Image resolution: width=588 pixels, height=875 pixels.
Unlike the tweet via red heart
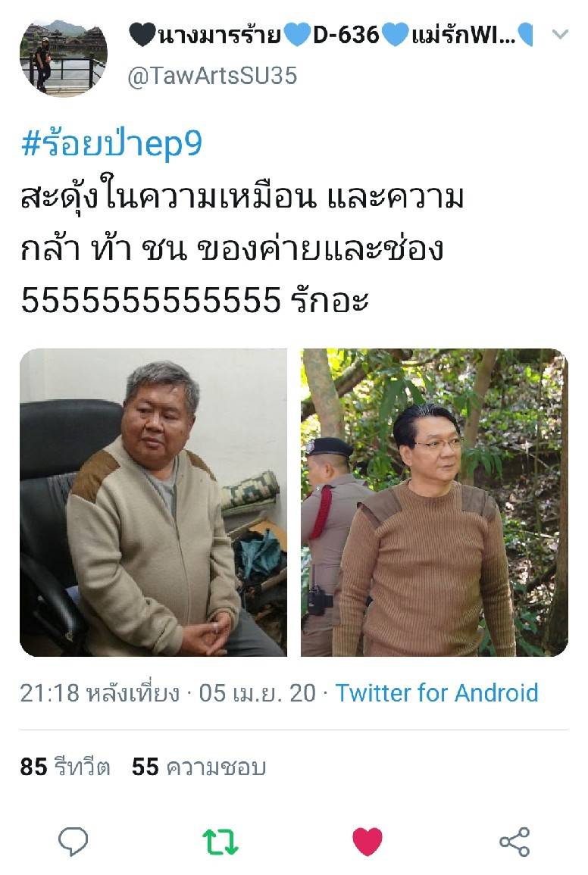pyautogui.click(x=367, y=842)
